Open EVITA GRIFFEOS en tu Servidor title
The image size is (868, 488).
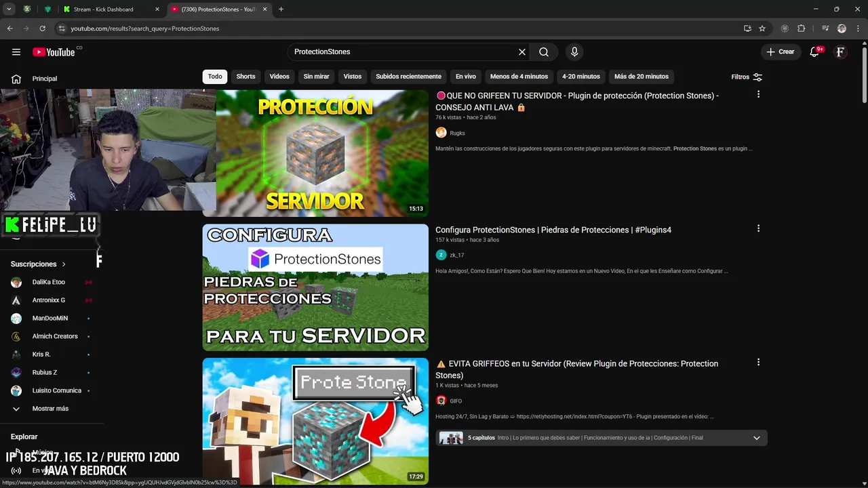click(x=576, y=369)
